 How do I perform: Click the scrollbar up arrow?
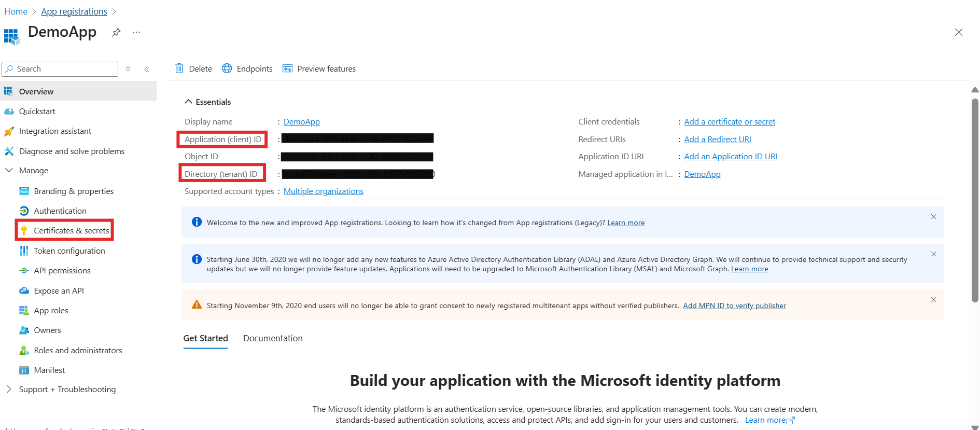pos(975,90)
